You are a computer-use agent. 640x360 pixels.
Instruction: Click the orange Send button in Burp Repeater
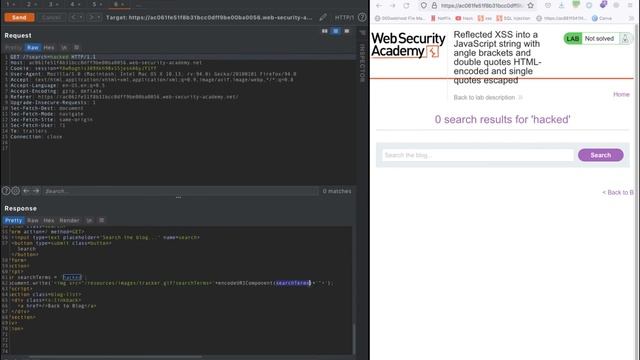(x=19, y=18)
